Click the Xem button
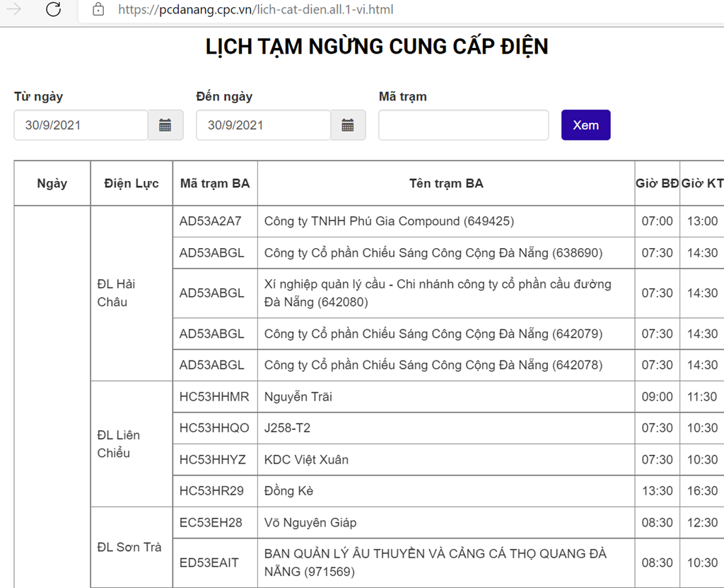This screenshot has height=588, width=724. click(586, 125)
